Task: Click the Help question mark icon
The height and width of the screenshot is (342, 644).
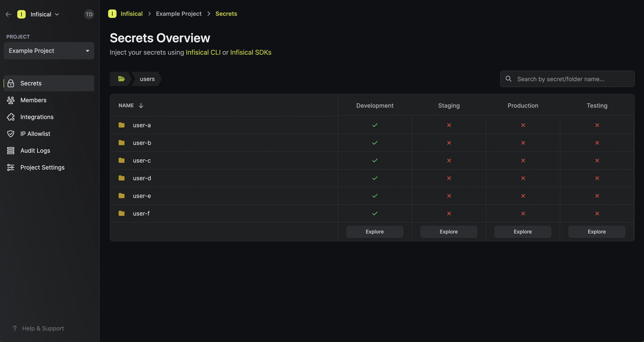Action: [15, 328]
